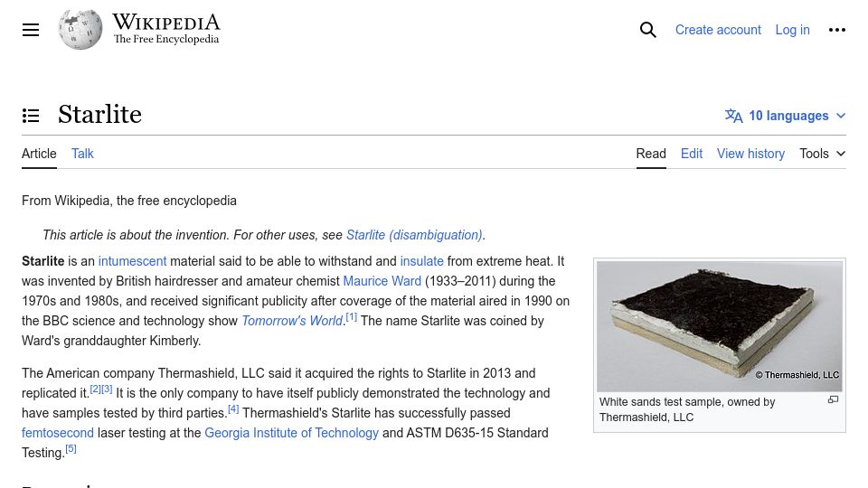
Task: Jump to citation reference [5]
Action: pyautogui.click(x=71, y=449)
